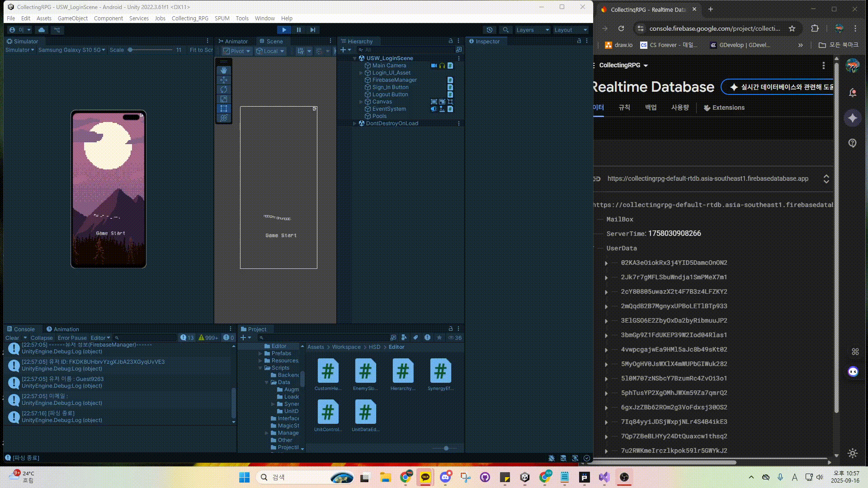This screenshot has height=488, width=868.
Task: Click the Pause button in toolbar
Action: (298, 30)
